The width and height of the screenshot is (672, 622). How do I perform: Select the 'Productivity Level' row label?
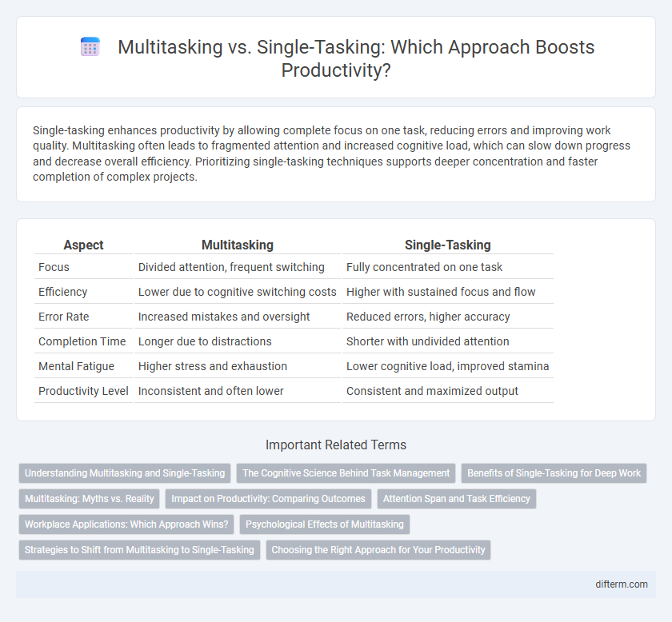(x=83, y=391)
